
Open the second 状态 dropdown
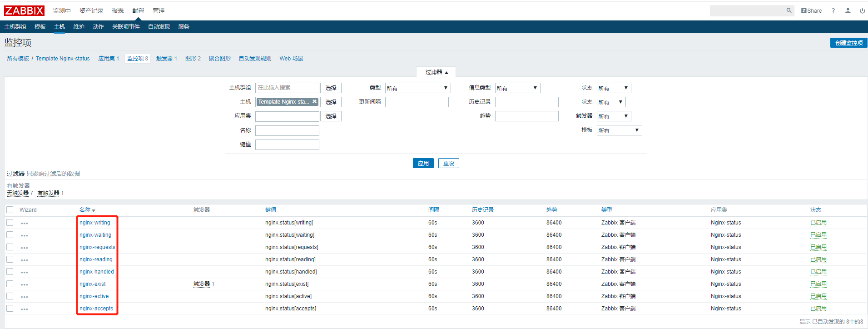click(x=611, y=102)
